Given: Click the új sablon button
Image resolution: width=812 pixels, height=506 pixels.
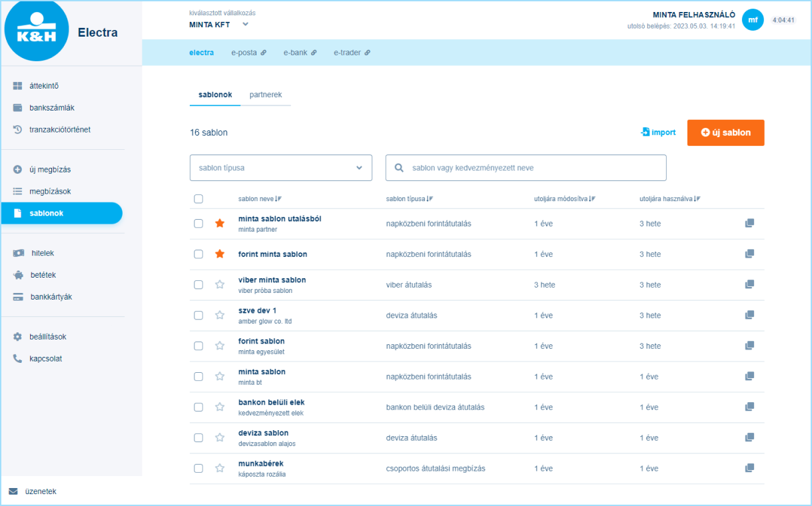Looking at the screenshot, I should (725, 132).
